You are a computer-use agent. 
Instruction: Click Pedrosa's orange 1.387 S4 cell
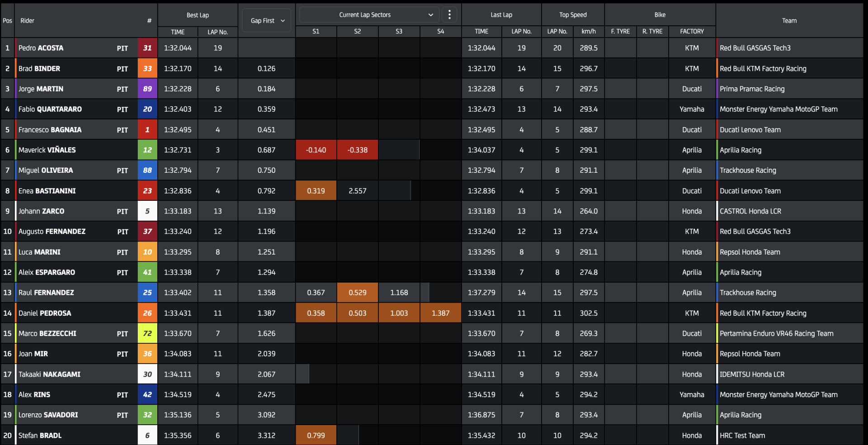click(441, 313)
